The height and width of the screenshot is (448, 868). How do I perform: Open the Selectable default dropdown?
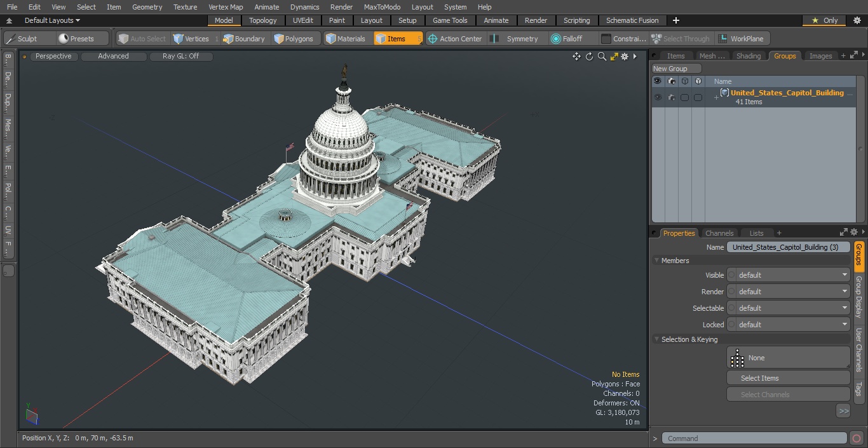[788, 308]
